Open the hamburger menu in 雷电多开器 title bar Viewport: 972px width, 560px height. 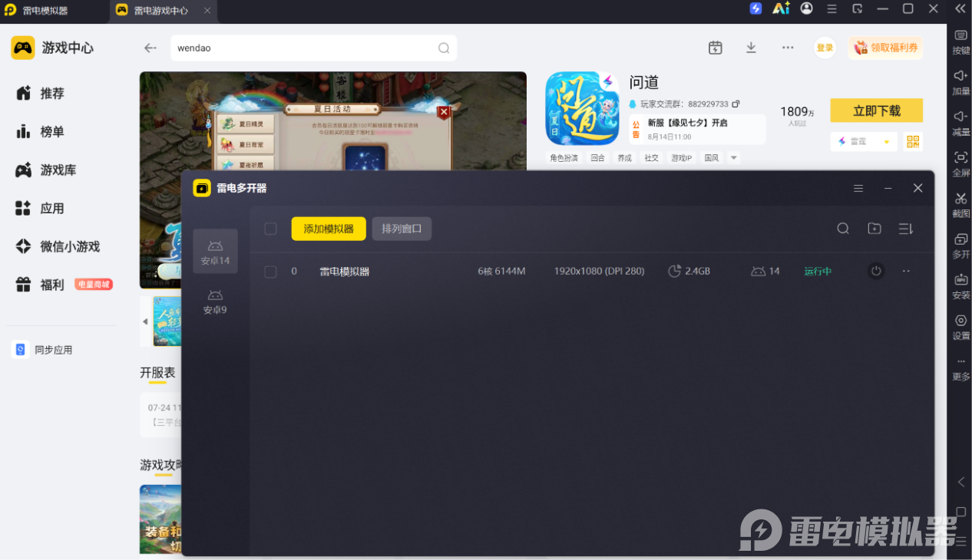tap(858, 188)
